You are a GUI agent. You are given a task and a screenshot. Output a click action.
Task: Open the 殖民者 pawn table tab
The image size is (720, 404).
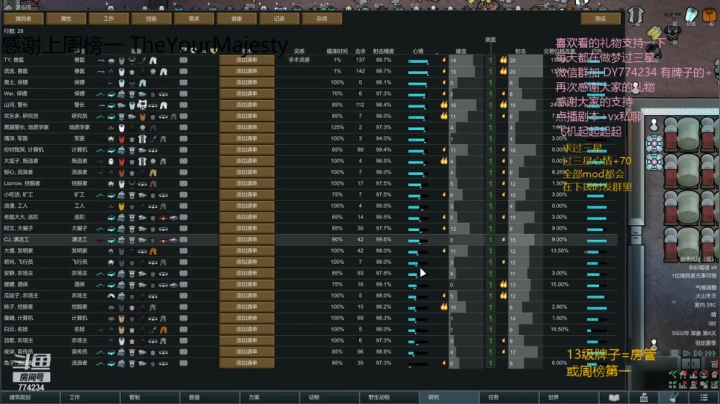click(23, 19)
